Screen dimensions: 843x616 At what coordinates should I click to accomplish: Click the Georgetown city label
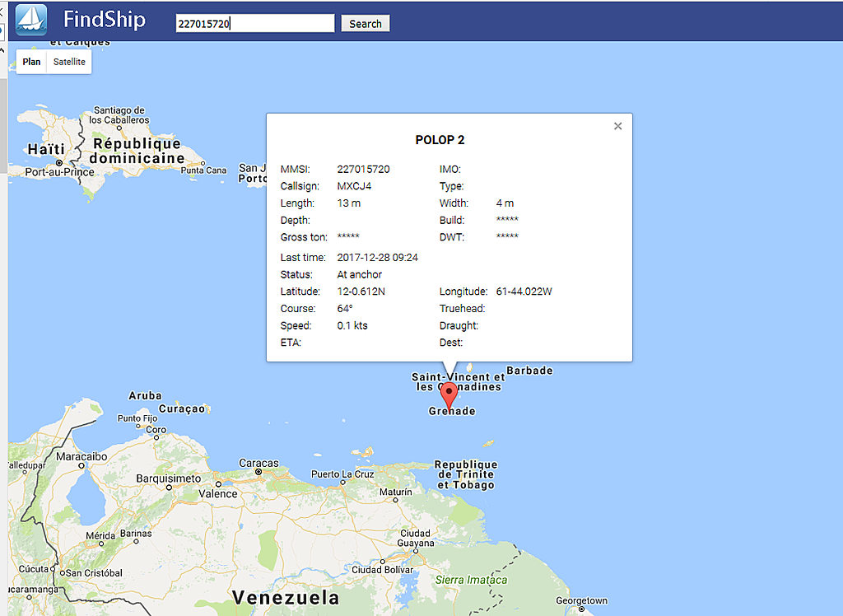(x=582, y=600)
